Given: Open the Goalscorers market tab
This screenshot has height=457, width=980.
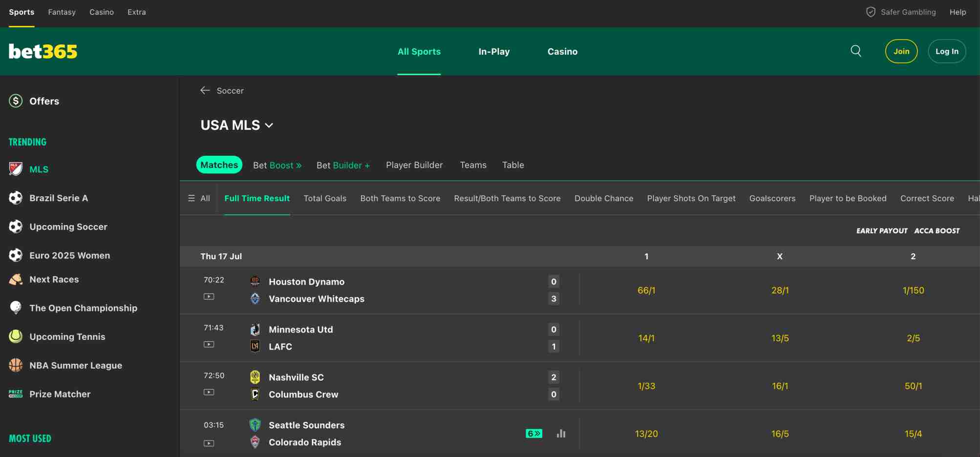Looking at the screenshot, I should [772, 198].
